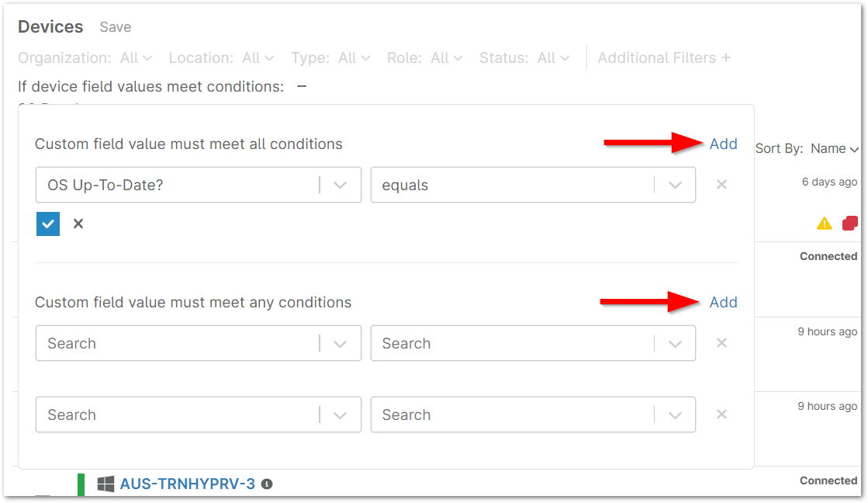Add a new all-conditions rule

[x=723, y=144]
